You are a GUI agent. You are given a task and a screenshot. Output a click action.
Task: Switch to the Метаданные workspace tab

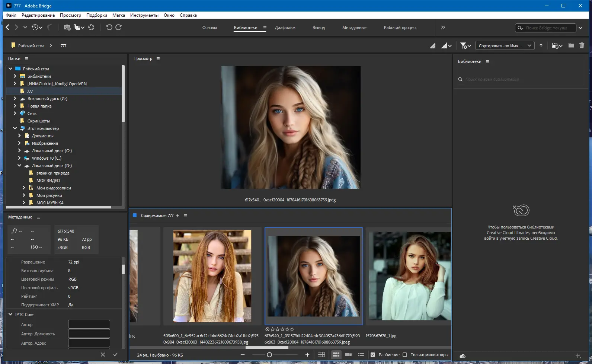pyautogui.click(x=354, y=28)
